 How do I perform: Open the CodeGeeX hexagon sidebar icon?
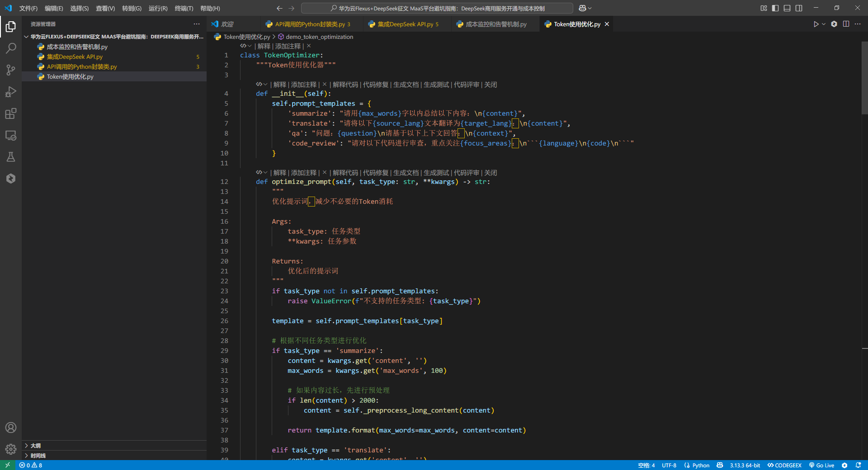[11, 179]
